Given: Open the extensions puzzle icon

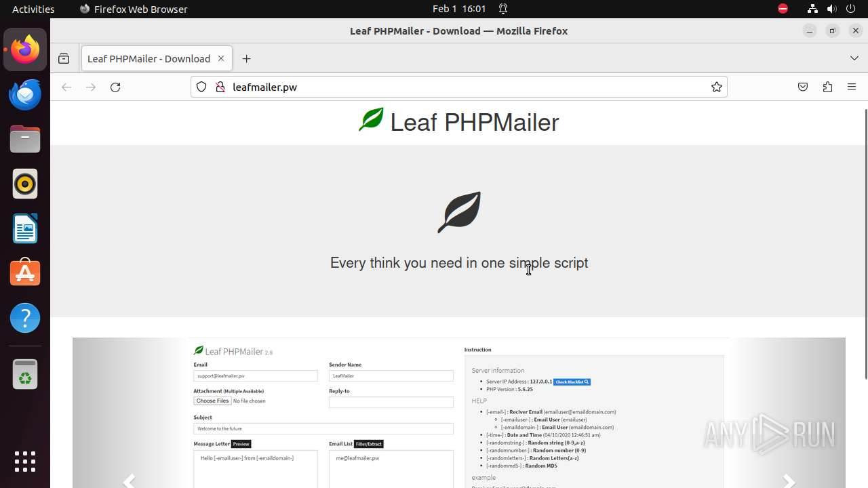Looking at the screenshot, I should [x=827, y=87].
